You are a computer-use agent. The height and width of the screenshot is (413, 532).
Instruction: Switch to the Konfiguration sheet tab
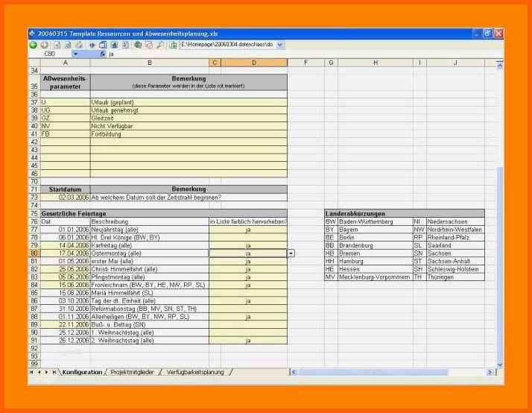pyautogui.click(x=82, y=372)
